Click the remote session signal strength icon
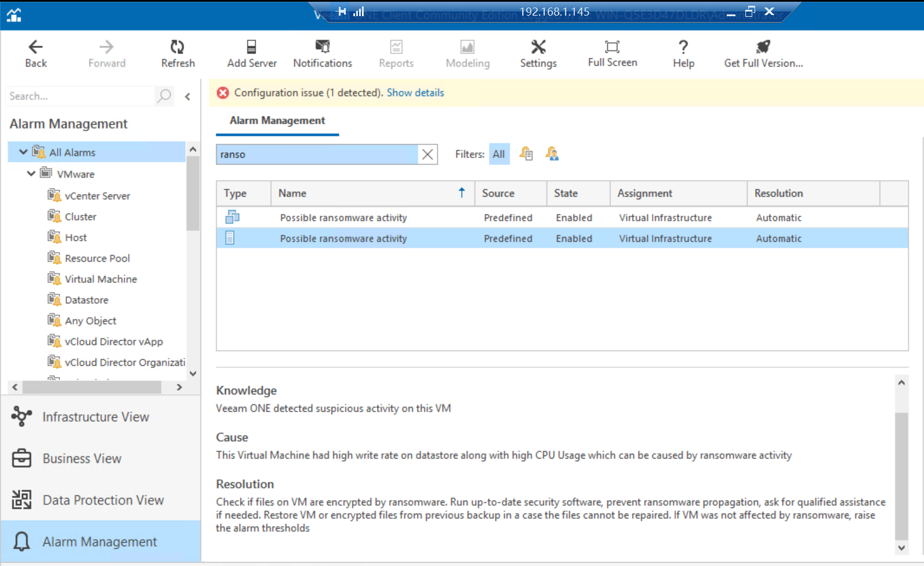 click(358, 12)
